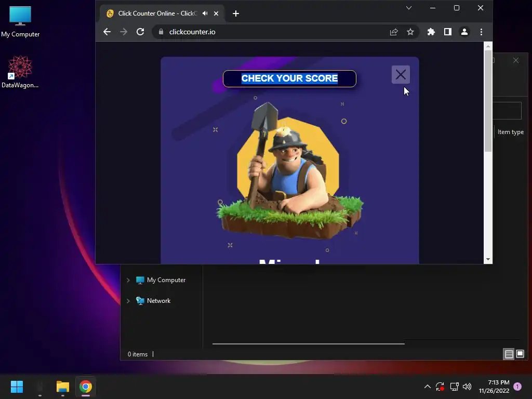The image size is (532, 399).
Task: Click the 0 items status text
Action: (x=137, y=354)
